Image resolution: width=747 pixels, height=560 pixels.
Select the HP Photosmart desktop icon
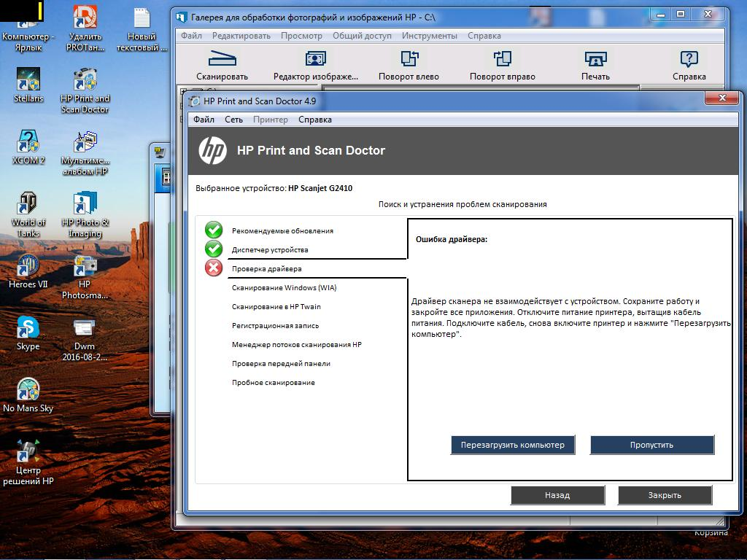(85, 276)
